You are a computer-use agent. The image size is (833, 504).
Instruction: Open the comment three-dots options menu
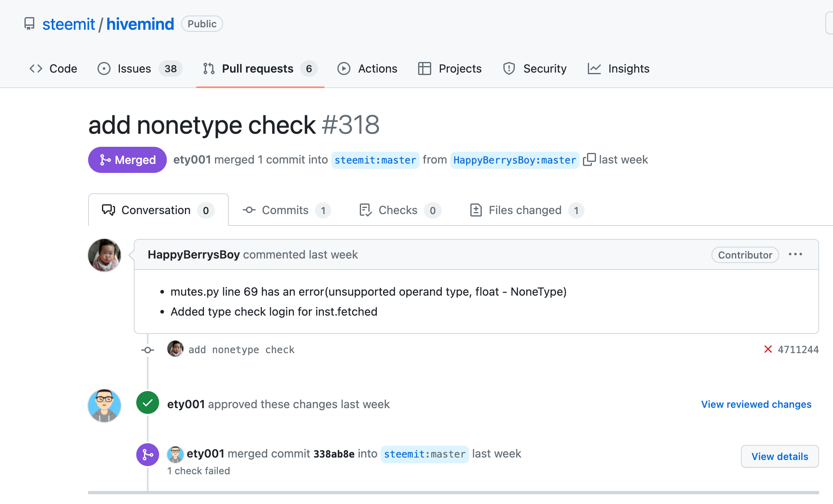[x=795, y=254]
